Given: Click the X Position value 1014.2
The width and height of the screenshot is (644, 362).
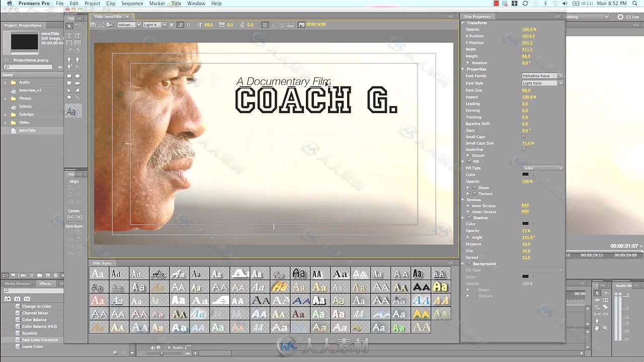Looking at the screenshot, I should [528, 36].
